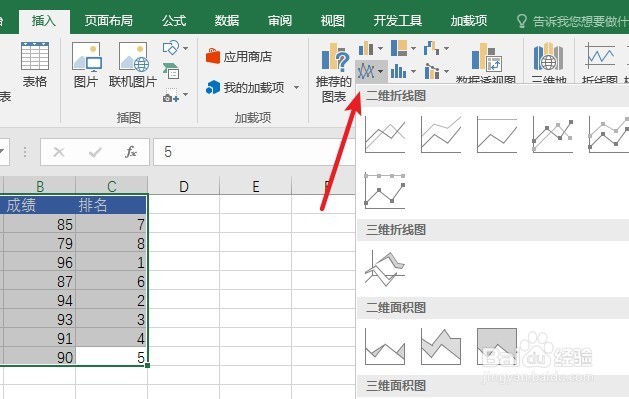Open hierarchy chart dropdown
This screenshot has width=629, height=399.
pyautogui.click(x=403, y=49)
